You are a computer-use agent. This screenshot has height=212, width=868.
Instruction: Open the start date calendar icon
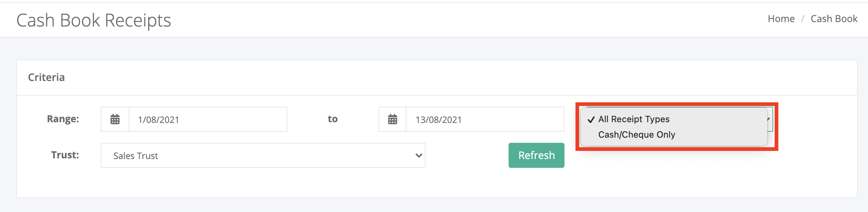[x=115, y=119]
